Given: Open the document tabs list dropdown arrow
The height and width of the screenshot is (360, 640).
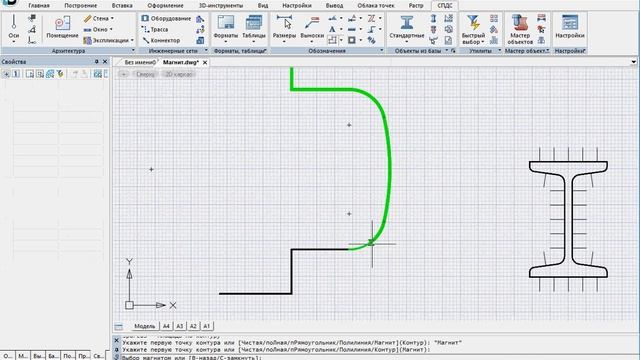Looking at the screenshot, I should pos(633,62).
